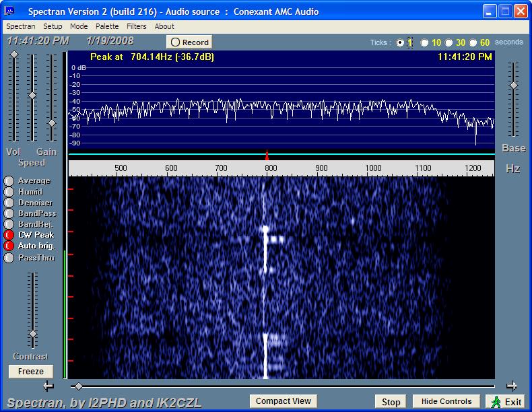This screenshot has height=412, width=532.
Task: Click the running man Exit icon
Action: pyautogui.click(x=496, y=402)
